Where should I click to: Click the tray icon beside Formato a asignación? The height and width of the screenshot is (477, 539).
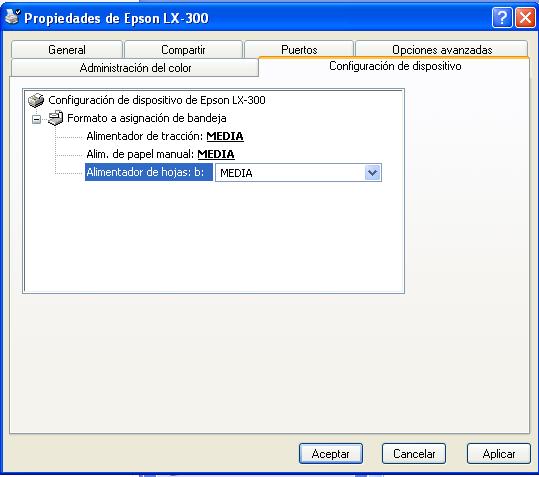(x=55, y=118)
